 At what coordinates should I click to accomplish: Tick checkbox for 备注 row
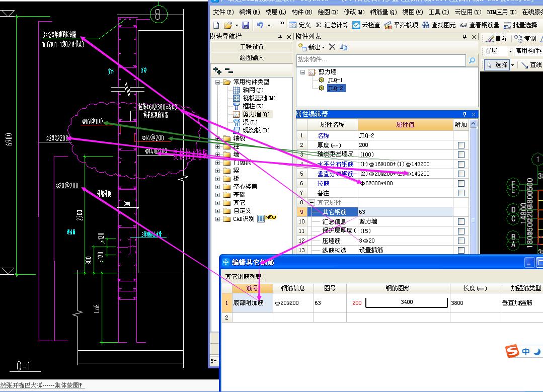click(x=461, y=193)
